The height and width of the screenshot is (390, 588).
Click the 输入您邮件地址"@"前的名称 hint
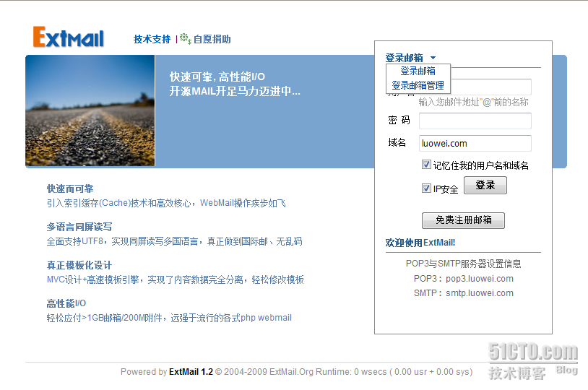point(473,102)
